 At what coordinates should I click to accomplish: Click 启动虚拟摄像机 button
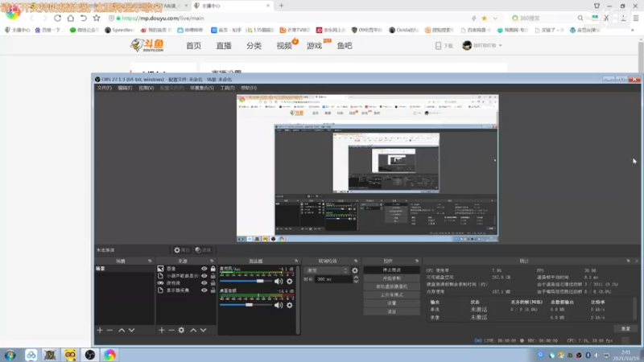(x=391, y=286)
